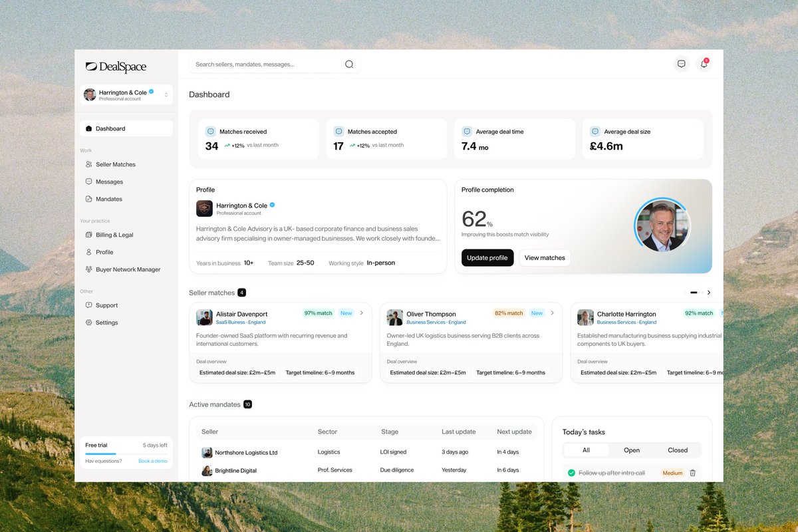Open the Harrington & Cole account switcher

(x=126, y=95)
